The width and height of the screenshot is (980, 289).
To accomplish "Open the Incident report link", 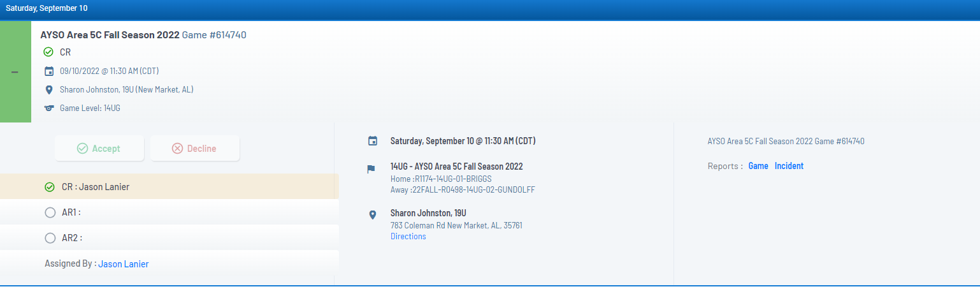I will [789, 166].
